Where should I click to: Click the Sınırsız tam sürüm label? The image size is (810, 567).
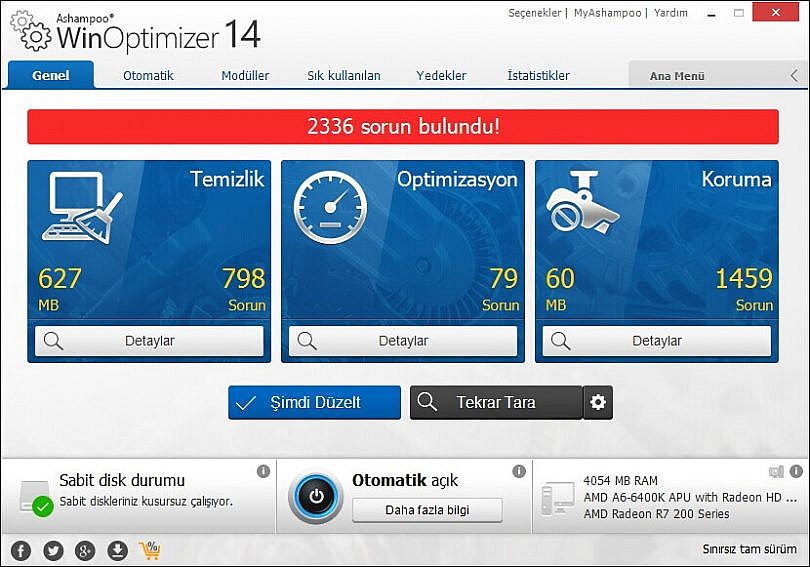pos(750,549)
